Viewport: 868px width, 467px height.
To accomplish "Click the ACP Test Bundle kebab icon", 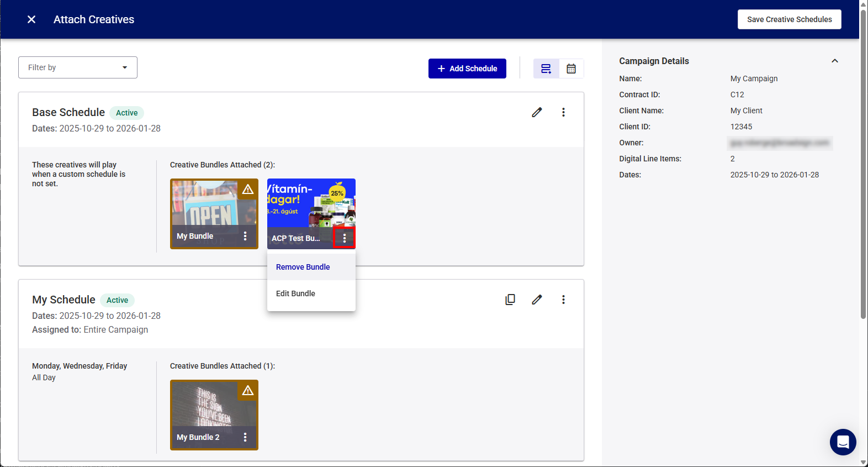I will 345,238.
